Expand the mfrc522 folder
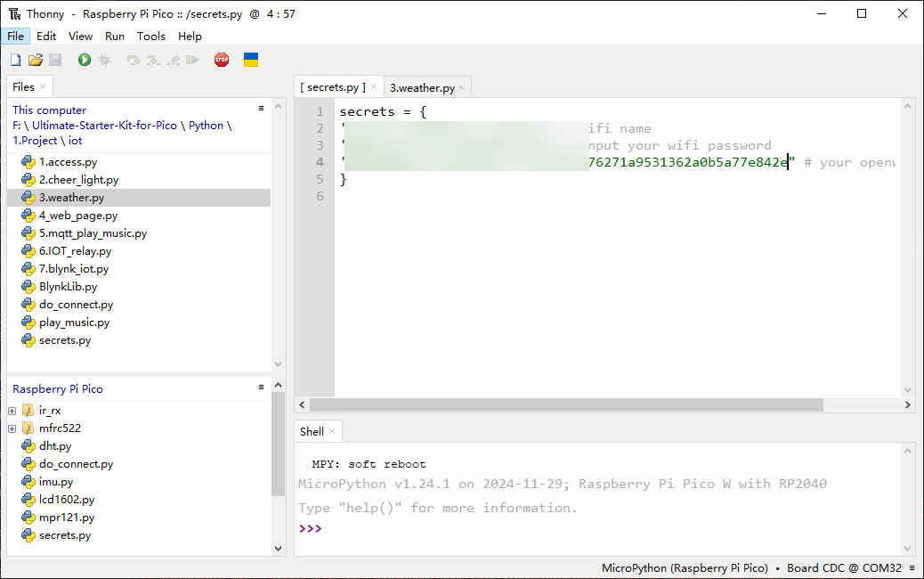Viewport: 924px width, 579px height. tap(12, 428)
